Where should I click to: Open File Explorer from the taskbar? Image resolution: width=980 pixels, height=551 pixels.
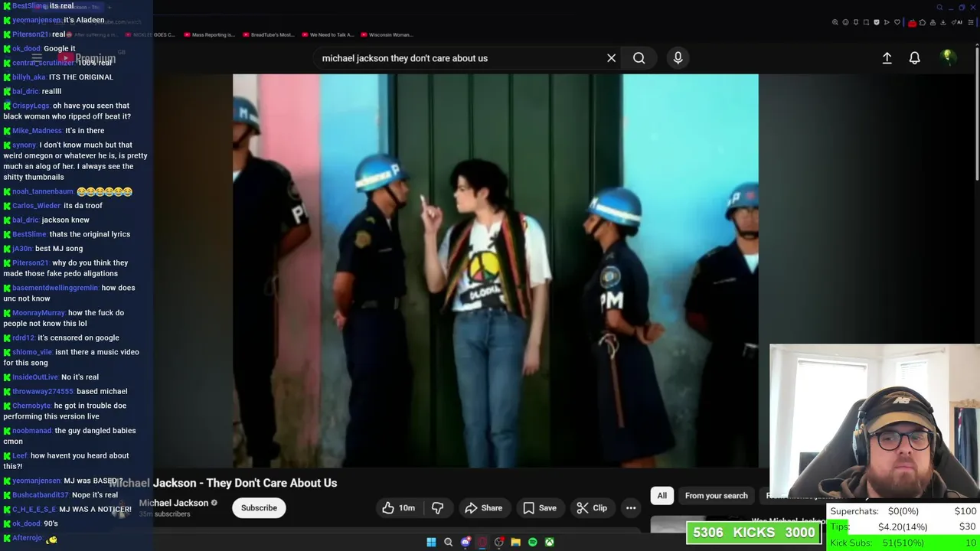[x=516, y=542]
